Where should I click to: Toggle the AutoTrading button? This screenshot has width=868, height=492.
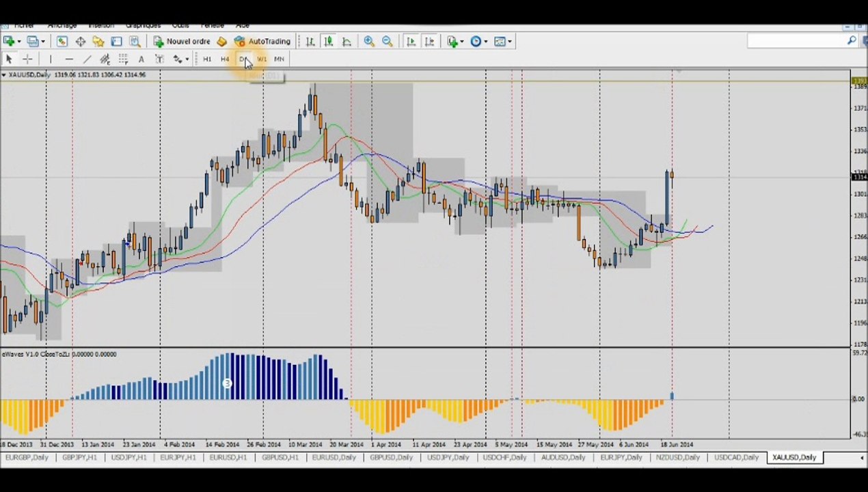pyautogui.click(x=262, y=42)
